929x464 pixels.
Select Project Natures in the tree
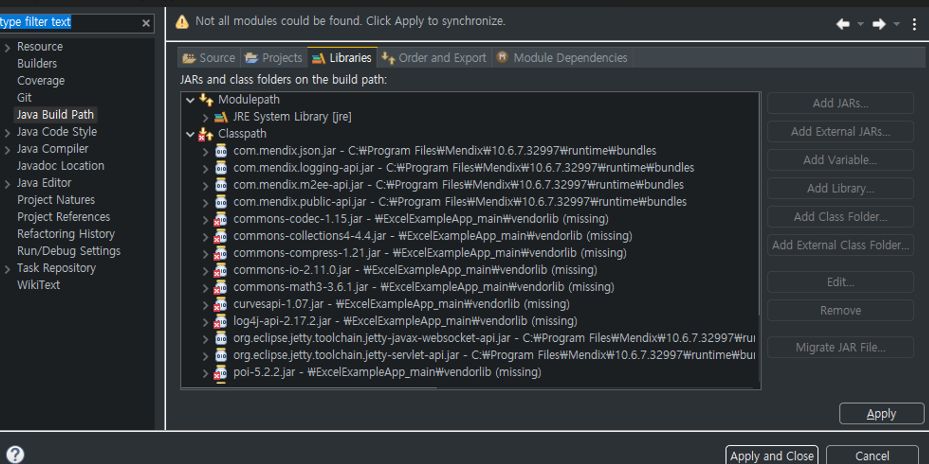[56, 200]
